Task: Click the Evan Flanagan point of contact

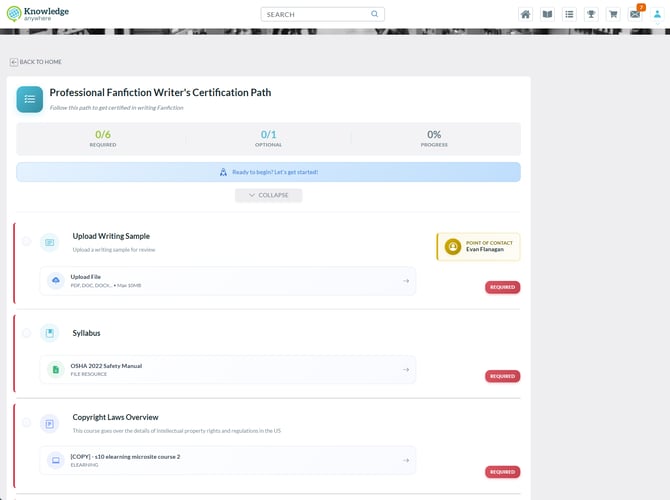Action: (x=478, y=246)
